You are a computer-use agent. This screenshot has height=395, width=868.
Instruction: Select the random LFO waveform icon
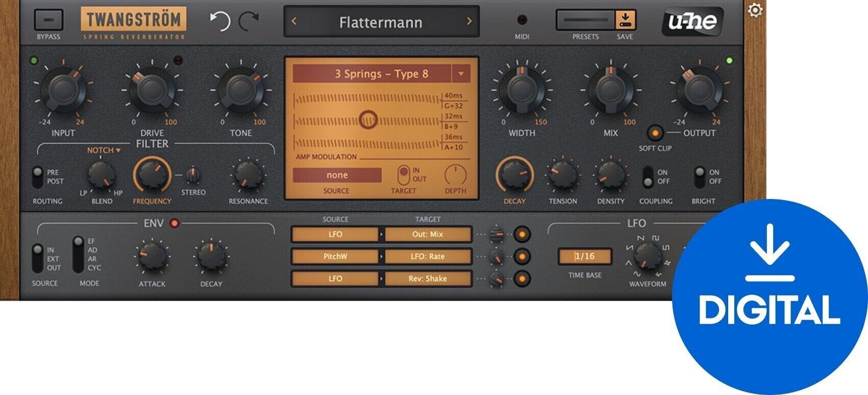(x=667, y=263)
